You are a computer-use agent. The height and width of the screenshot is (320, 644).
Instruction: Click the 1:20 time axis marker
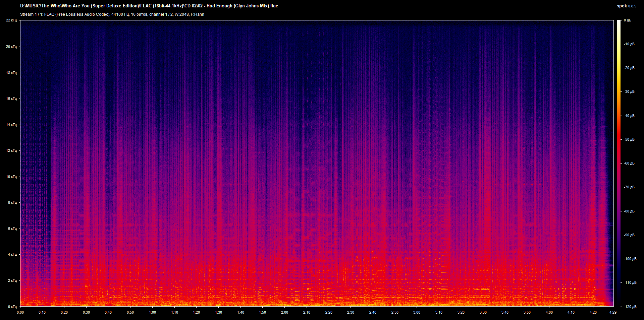(x=196, y=312)
